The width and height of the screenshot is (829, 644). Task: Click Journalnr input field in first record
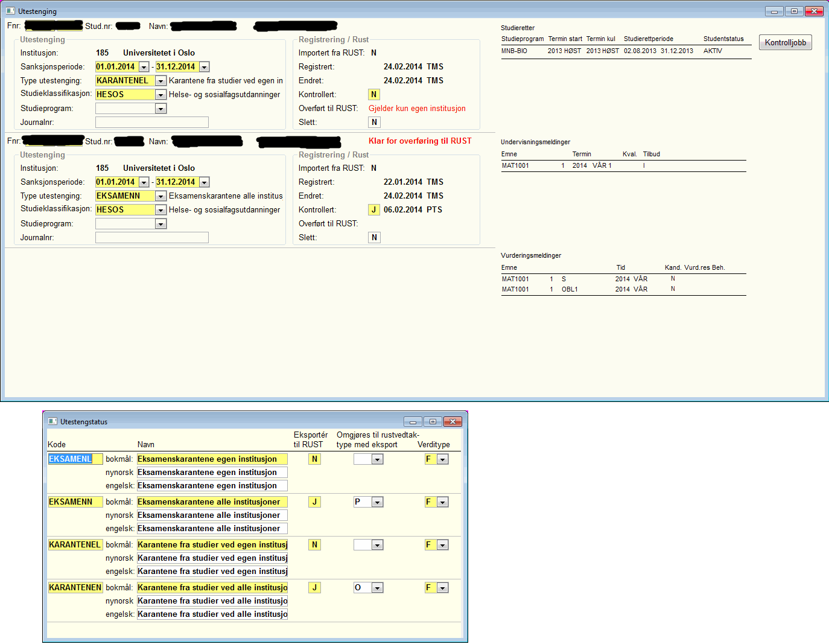click(x=152, y=123)
